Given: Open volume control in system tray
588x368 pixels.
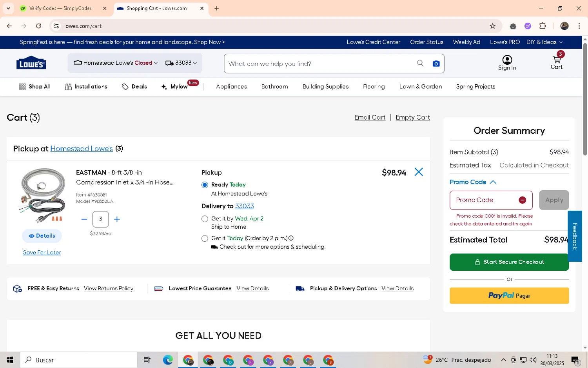Looking at the screenshot, I should (x=533, y=360).
